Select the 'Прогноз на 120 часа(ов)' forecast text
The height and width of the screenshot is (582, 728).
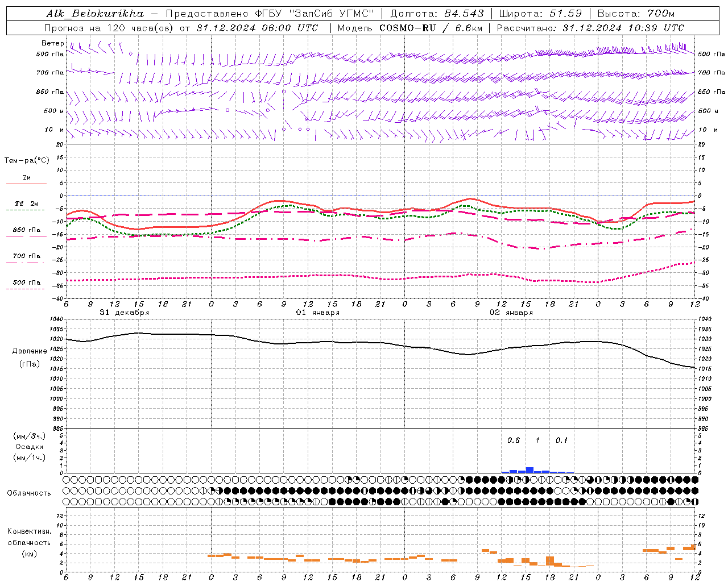(x=109, y=28)
